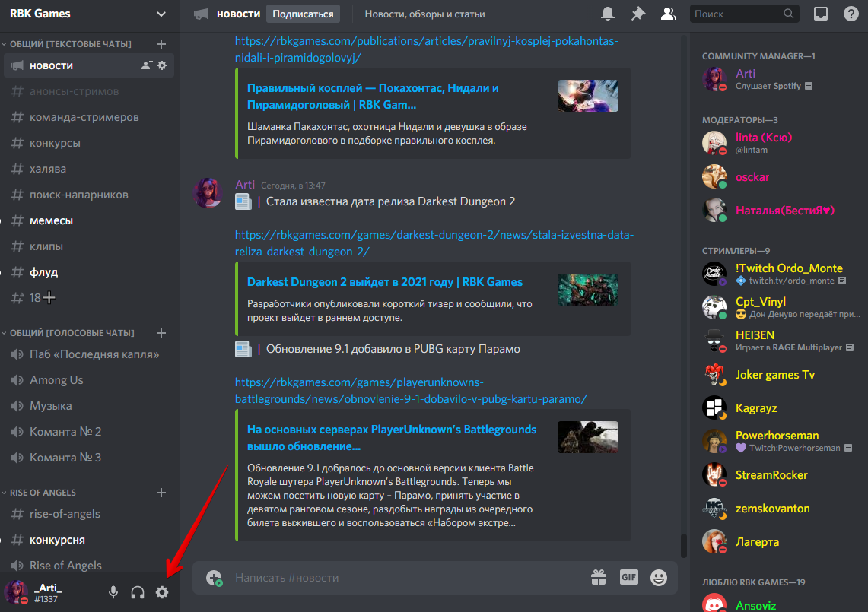This screenshot has width=868, height=612.
Task: Show pinned messages
Action: click(638, 14)
